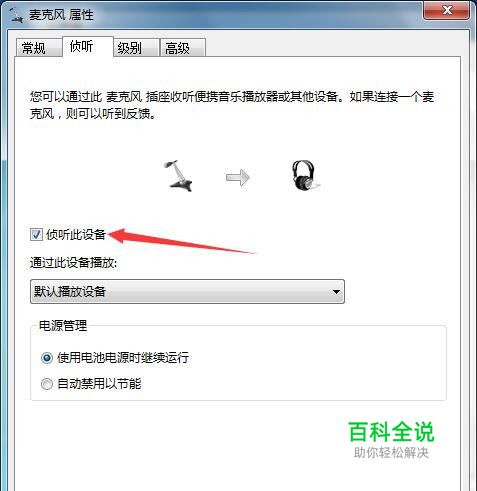The image size is (477, 491).
Task: Click the 助你轻松解决 watermark text
Action: click(x=391, y=453)
